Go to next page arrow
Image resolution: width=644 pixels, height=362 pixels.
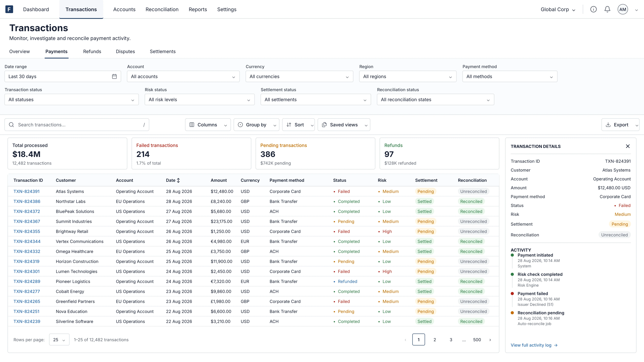490,340
